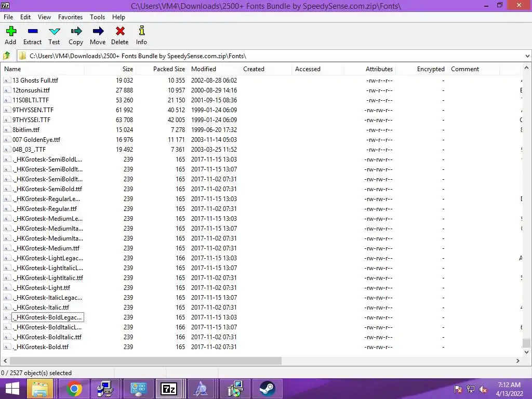Open the Favorites menu
The image size is (532, 399).
(x=70, y=17)
